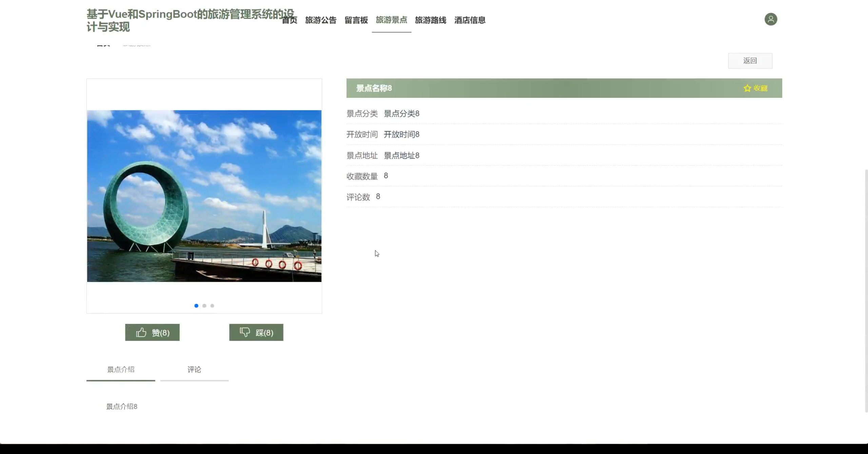Switch to the 评论 comments tab
Image resolution: width=868 pixels, height=454 pixels.
coord(194,370)
